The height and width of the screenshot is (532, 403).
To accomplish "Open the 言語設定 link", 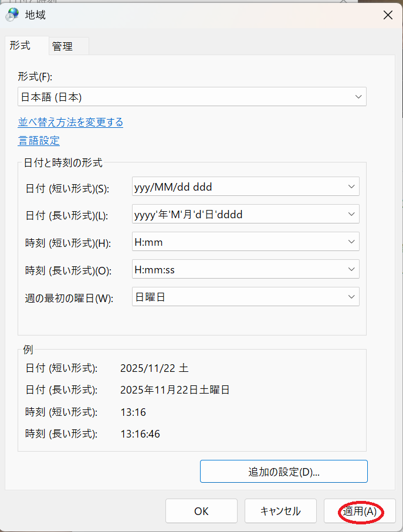I will [x=39, y=141].
